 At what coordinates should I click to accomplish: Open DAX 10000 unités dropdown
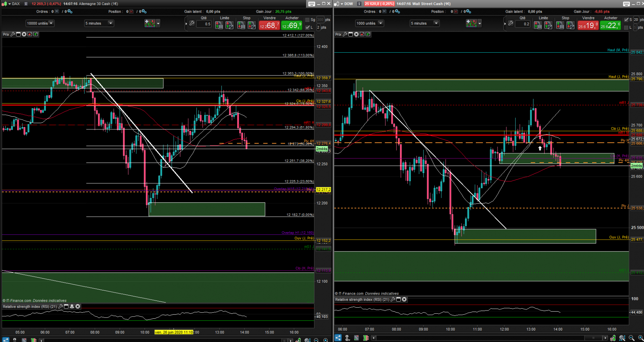pyautogui.click(x=40, y=23)
